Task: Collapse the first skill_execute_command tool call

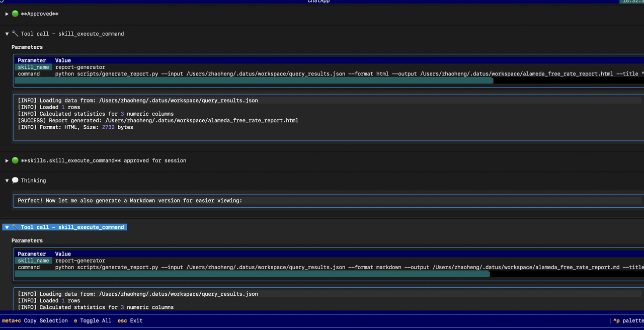Action: pyautogui.click(x=7, y=34)
